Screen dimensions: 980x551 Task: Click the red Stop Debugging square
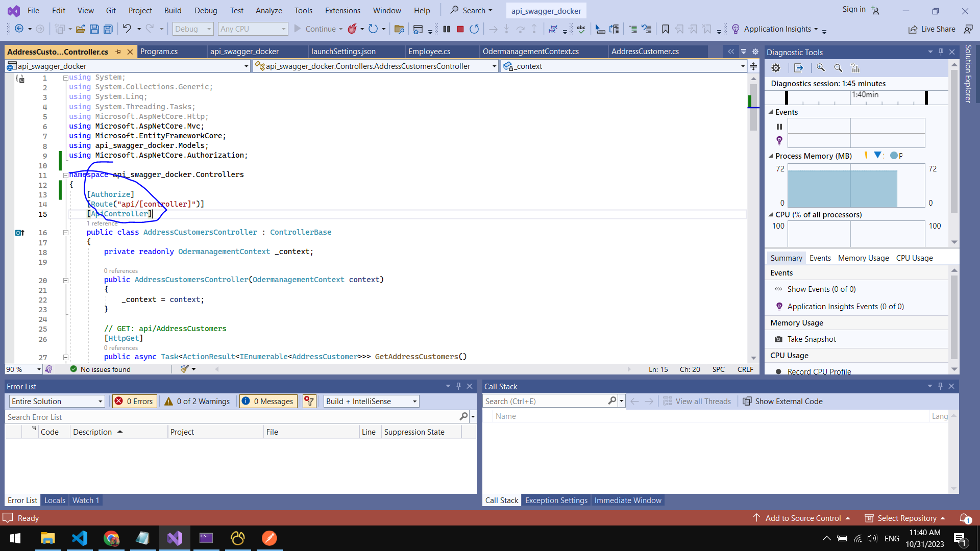(x=460, y=29)
